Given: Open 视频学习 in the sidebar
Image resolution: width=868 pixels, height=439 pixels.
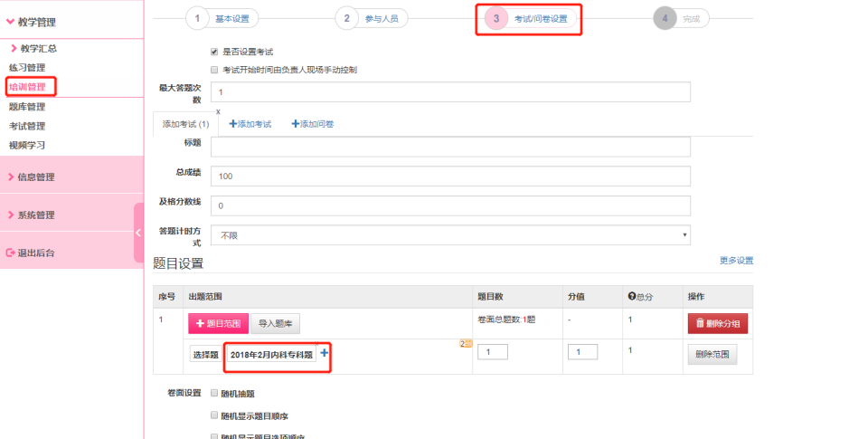Looking at the screenshot, I should pos(27,145).
